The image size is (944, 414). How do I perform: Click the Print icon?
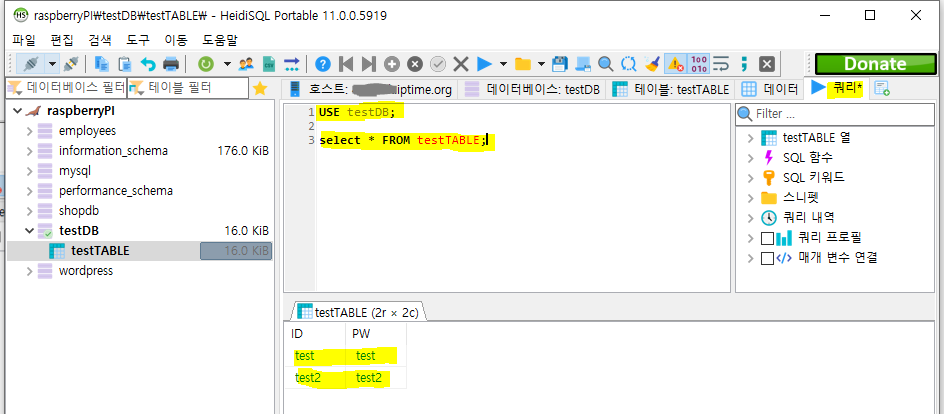[171, 63]
